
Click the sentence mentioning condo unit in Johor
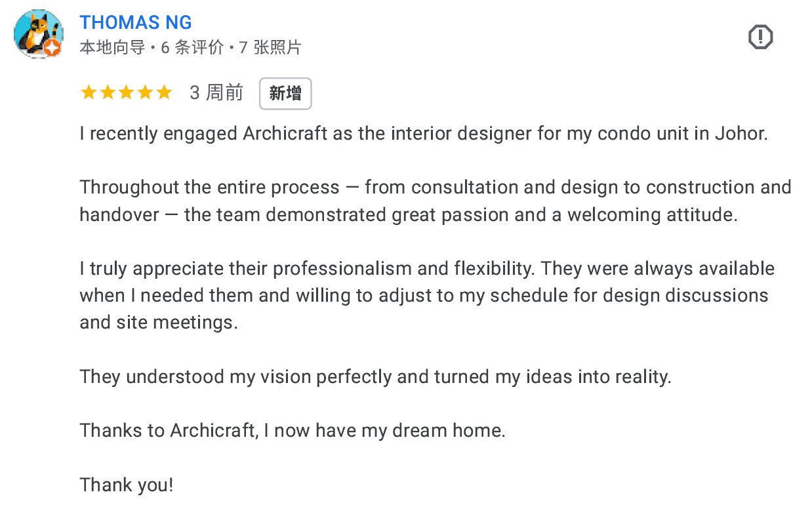tap(423, 134)
